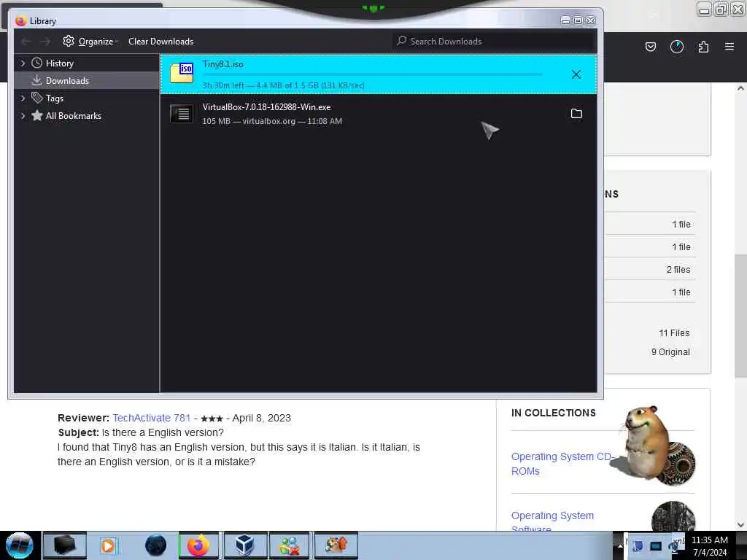Screen dimensions: 747x560
Task: Open the Organize menu
Action: click(90, 42)
